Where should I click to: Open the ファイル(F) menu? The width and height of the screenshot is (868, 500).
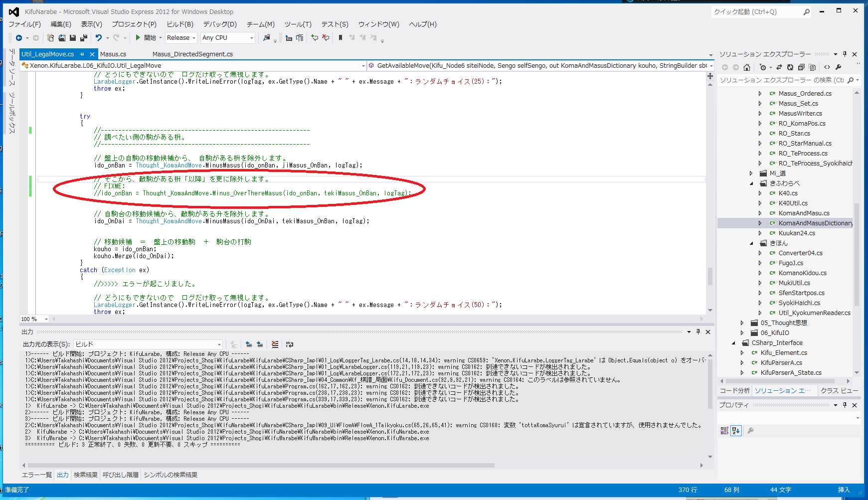[24, 24]
